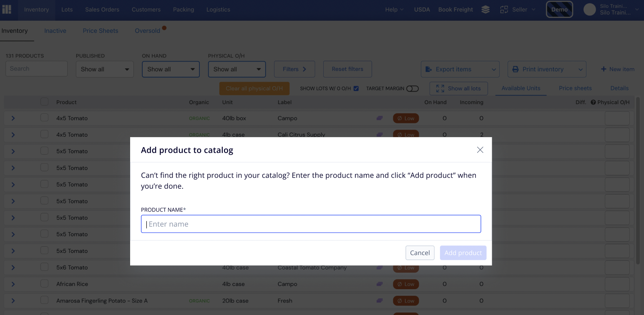Viewport: 644px width, 315px height.
Task: Click the expand-arrows icon on Show all lots
Action: (440, 88)
